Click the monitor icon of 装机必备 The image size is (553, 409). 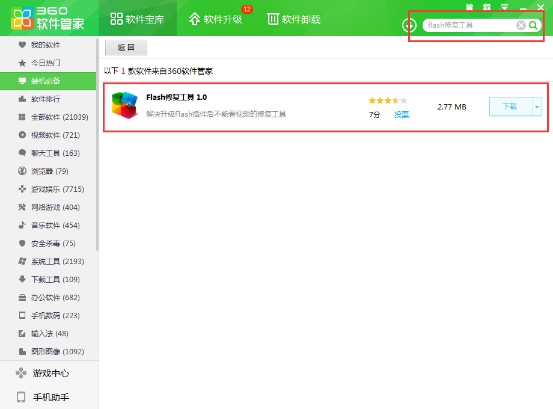pyautogui.click(x=22, y=81)
